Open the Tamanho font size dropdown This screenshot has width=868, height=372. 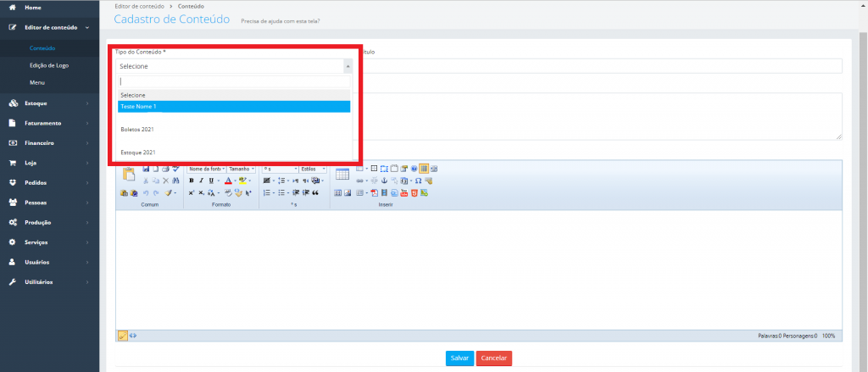(x=242, y=169)
